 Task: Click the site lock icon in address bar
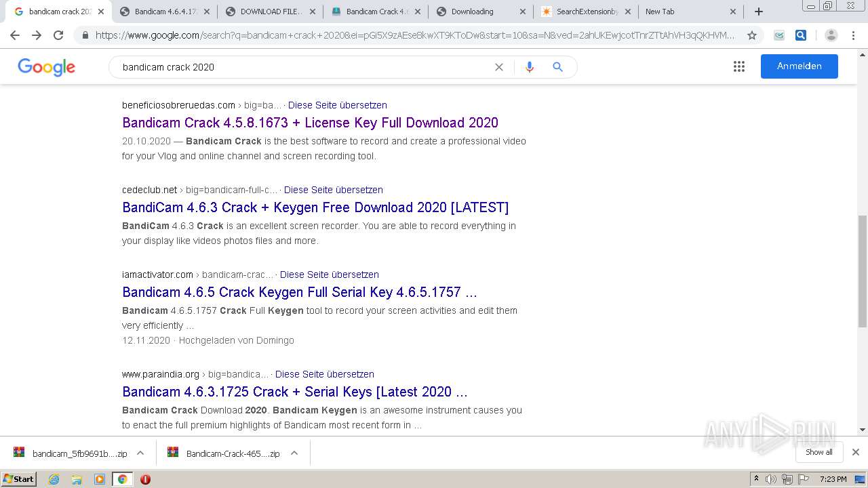click(85, 35)
